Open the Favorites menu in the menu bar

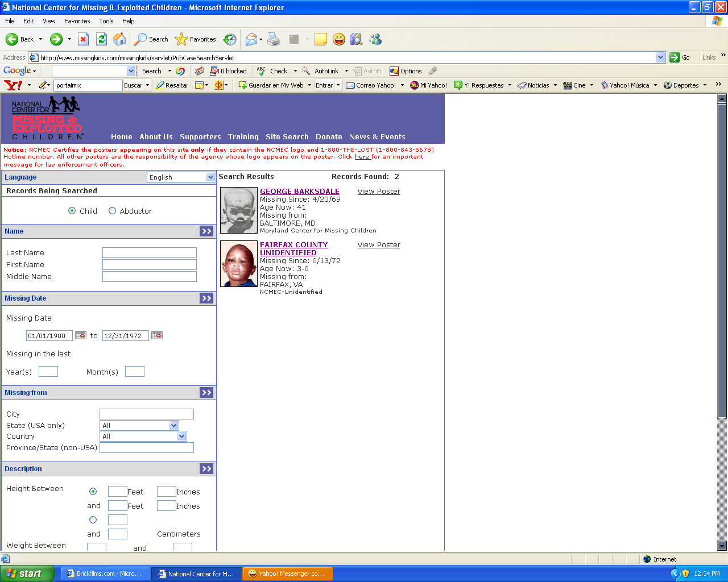(x=77, y=21)
